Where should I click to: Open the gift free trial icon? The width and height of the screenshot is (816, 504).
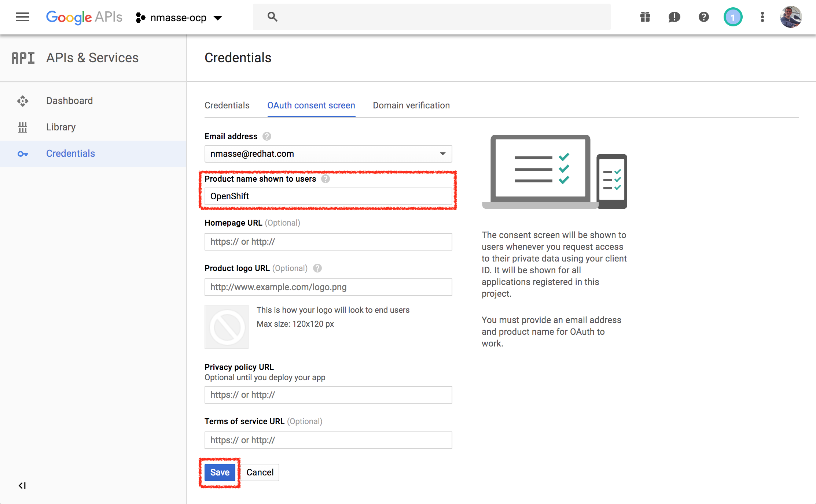point(645,17)
